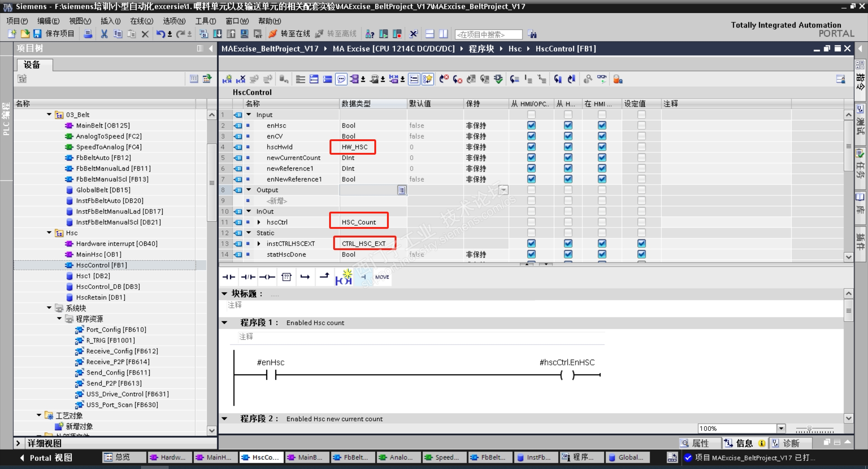Click the compile icon in main toolbar
Screen dimensions: 868x469
tap(204, 34)
